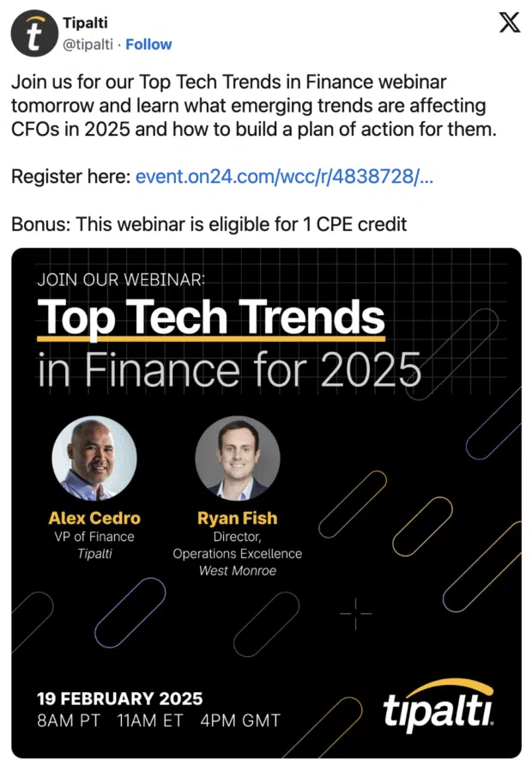This screenshot has width=532, height=760.
Task: Click the Follow link
Action: 148,45
